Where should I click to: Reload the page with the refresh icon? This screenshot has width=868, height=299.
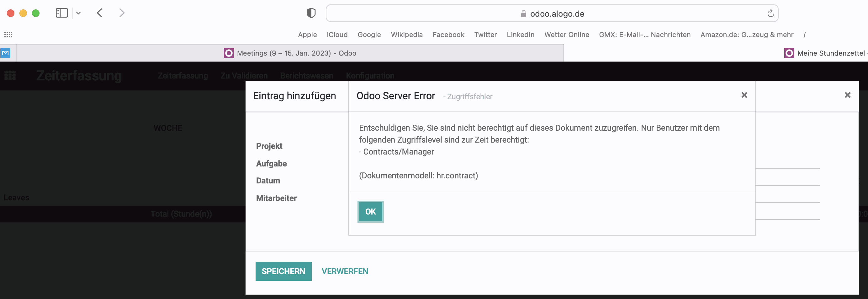[770, 14]
